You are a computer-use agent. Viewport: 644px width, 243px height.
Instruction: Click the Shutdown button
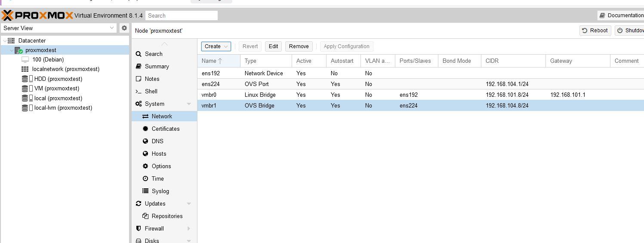click(x=629, y=31)
